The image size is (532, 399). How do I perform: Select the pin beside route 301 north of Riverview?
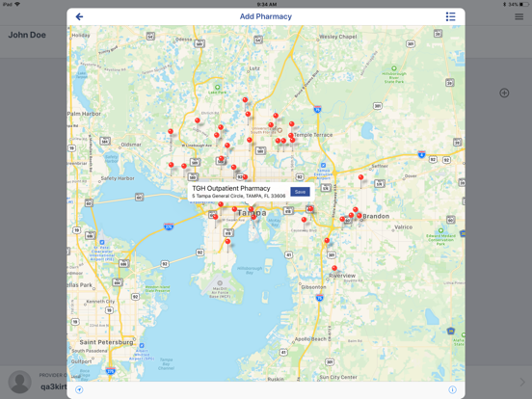point(327,241)
